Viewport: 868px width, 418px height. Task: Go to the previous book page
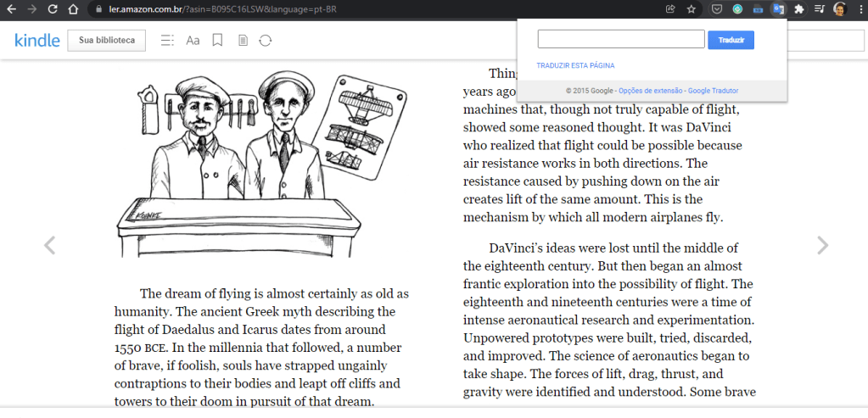(x=49, y=246)
